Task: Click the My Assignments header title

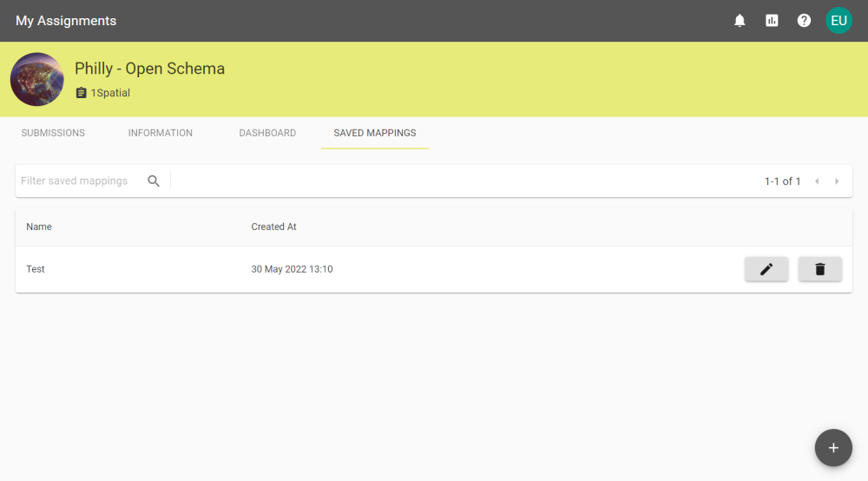Action: coord(66,21)
